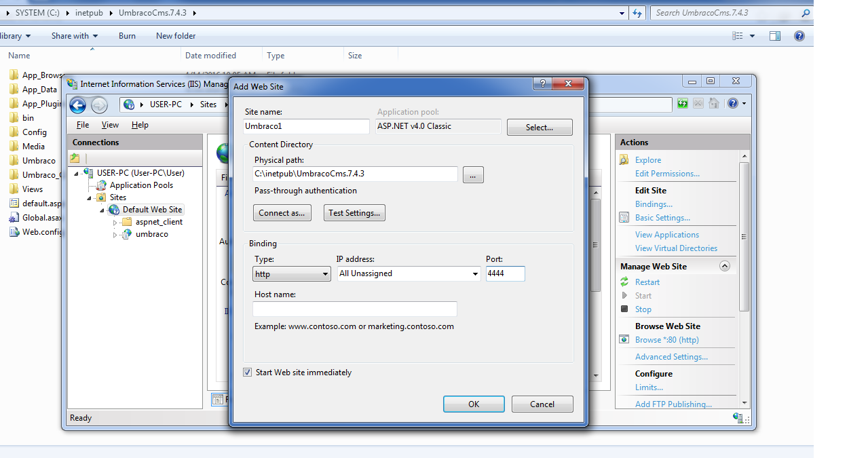The image size is (868, 458).
Task: Click the Restart icon under Manage Web Site
Action: (624, 282)
